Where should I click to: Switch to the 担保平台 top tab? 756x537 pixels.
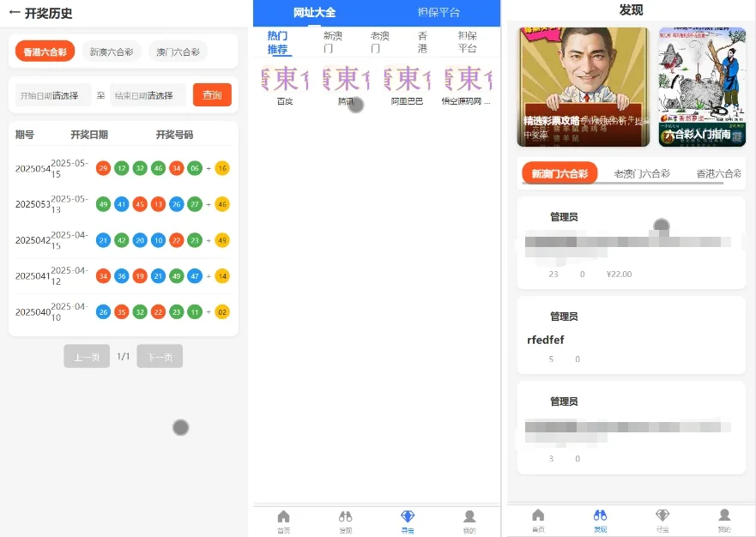point(438,13)
